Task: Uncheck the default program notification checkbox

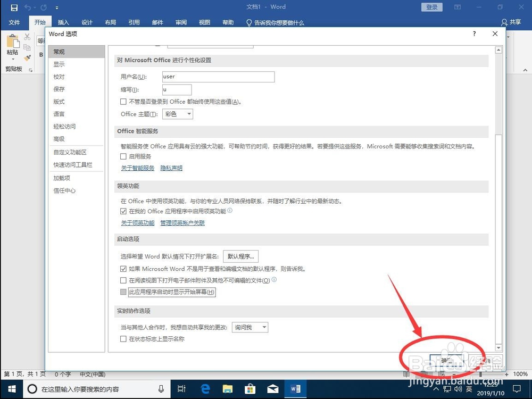Action: (123, 269)
